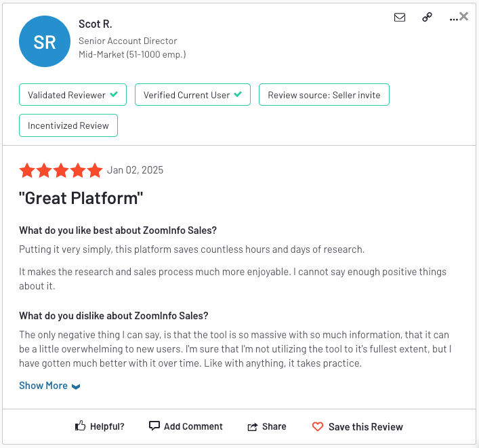Viewport: 479px width, 448px height.
Task: Click the Validated Reviewer badge
Action: click(72, 95)
